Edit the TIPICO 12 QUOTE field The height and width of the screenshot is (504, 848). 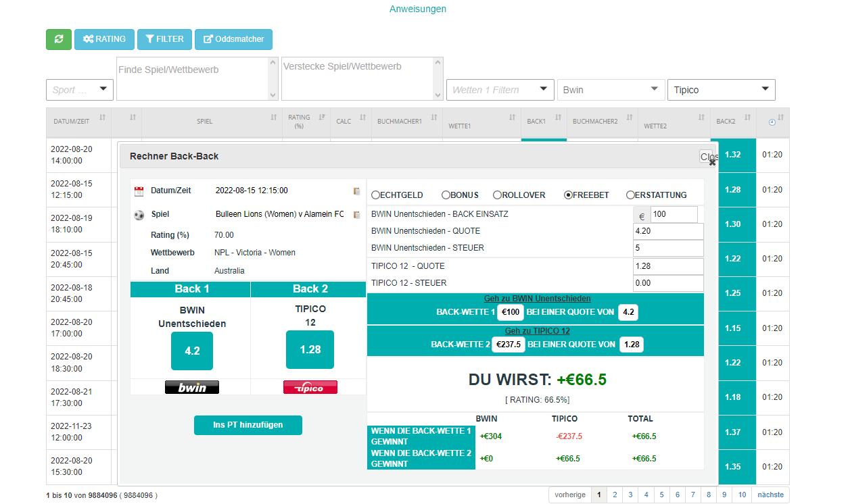click(x=668, y=267)
